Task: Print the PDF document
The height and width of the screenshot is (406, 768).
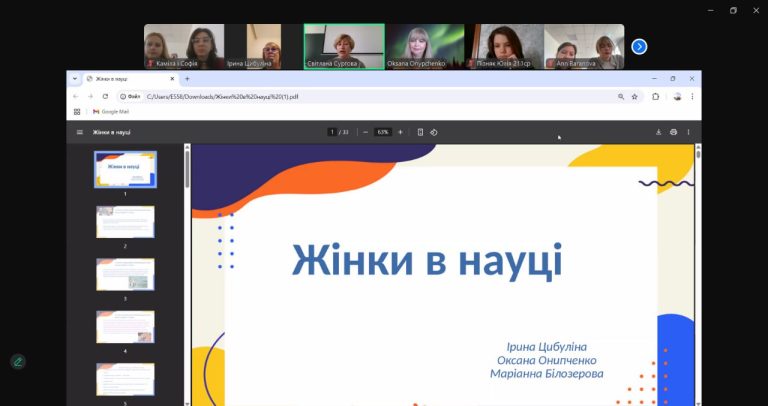Action: coord(673,132)
